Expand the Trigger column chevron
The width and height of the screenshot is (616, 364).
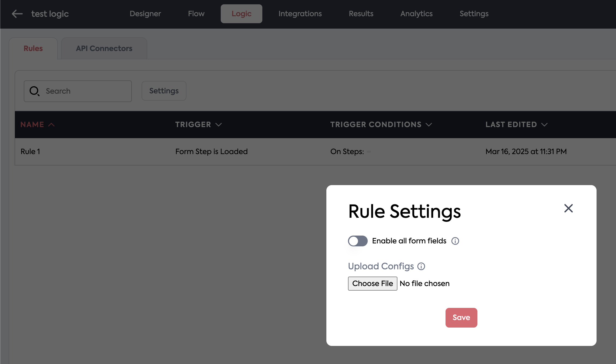coord(219,125)
